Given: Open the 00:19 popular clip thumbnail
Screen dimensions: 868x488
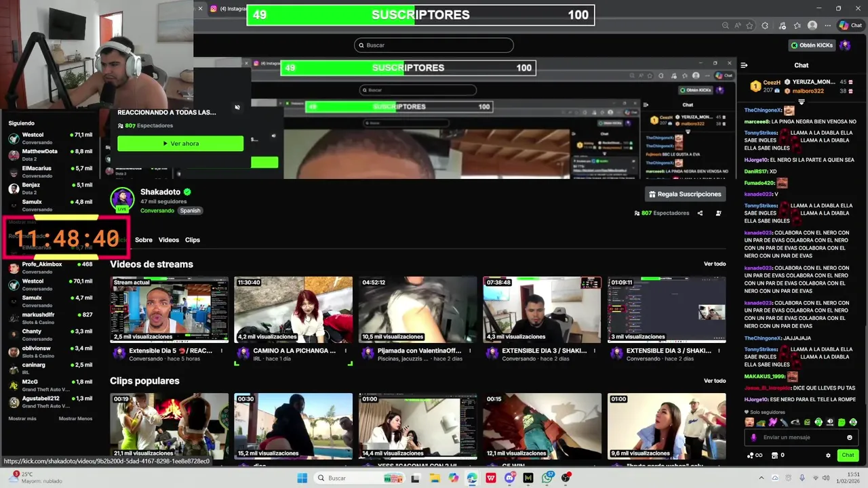Looking at the screenshot, I should point(170,426).
